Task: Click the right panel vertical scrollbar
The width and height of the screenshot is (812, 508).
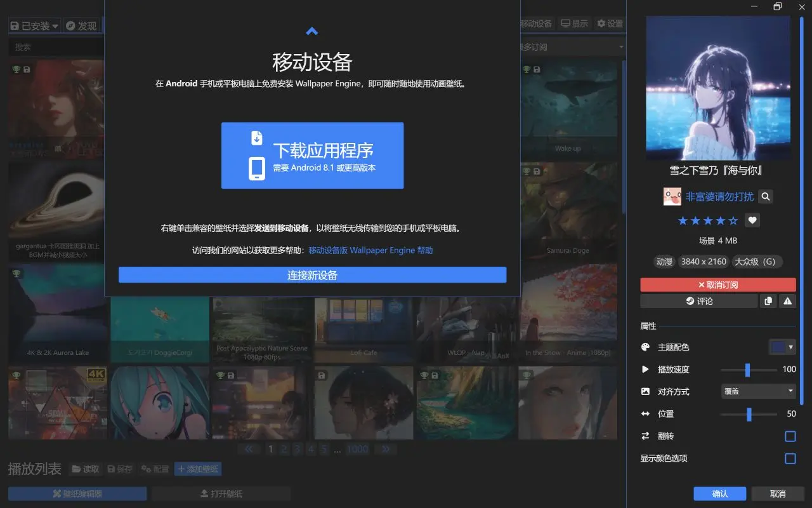Action: click(x=801, y=210)
